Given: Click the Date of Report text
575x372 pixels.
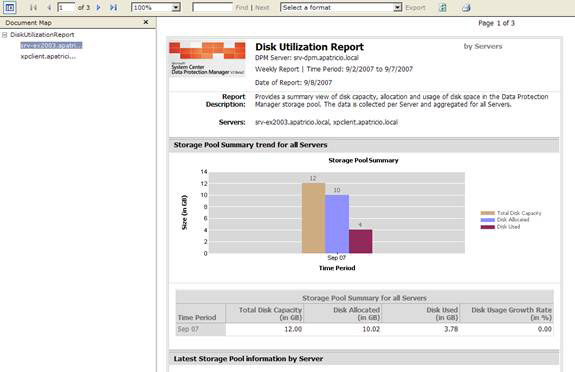Looking at the screenshot, I should (293, 83).
